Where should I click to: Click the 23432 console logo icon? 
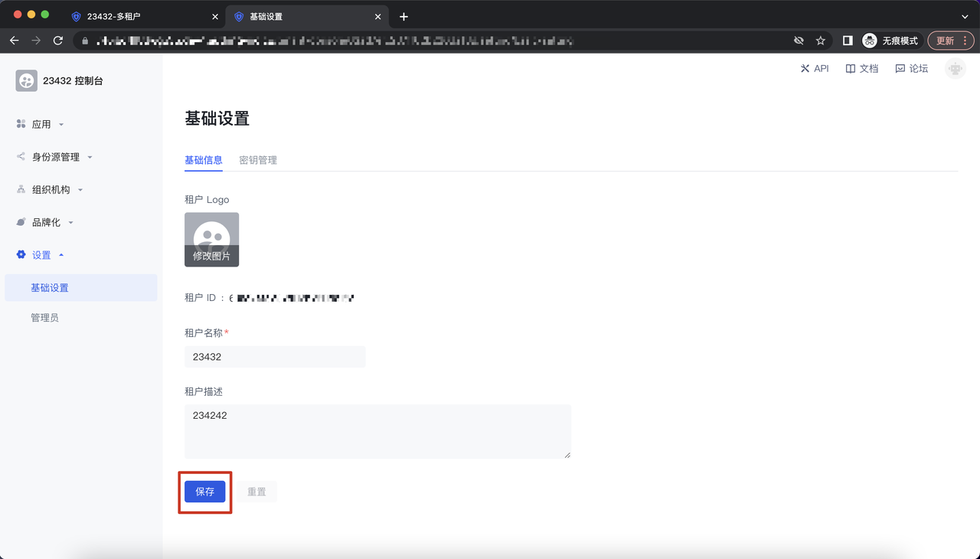pyautogui.click(x=27, y=80)
